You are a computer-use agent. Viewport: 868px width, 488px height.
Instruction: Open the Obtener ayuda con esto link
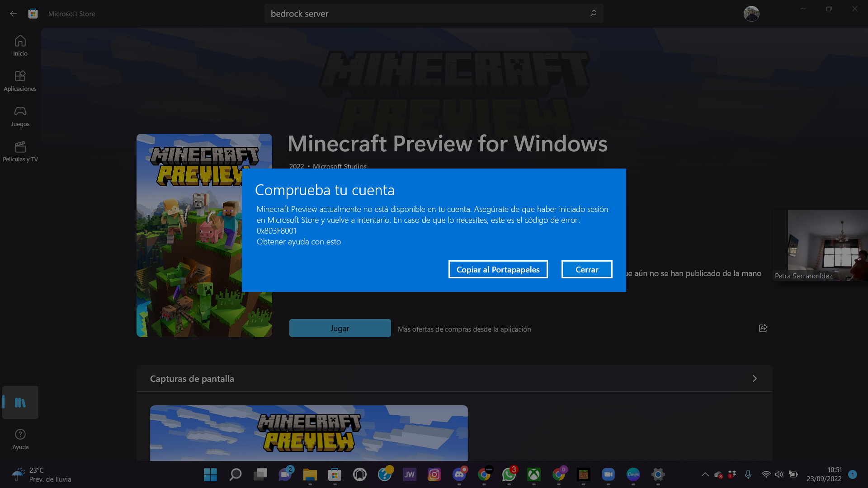(x=299, y=242)
